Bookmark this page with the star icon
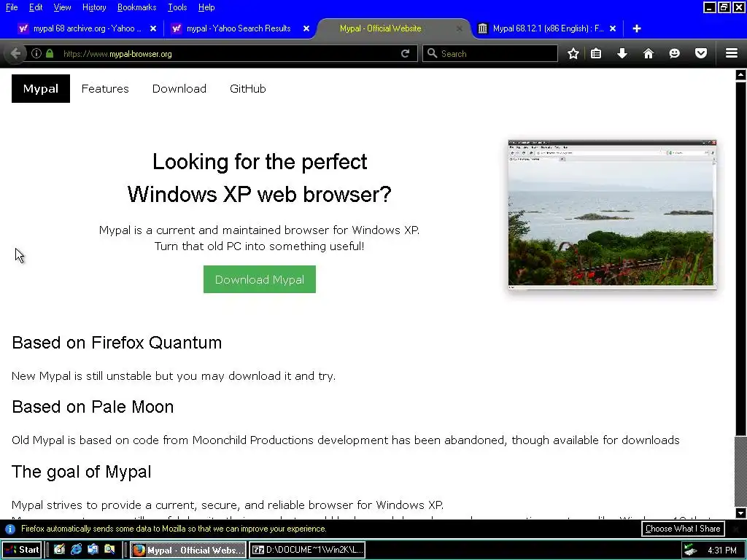Screen dimensions: 747x560 (x=573, y=53)
